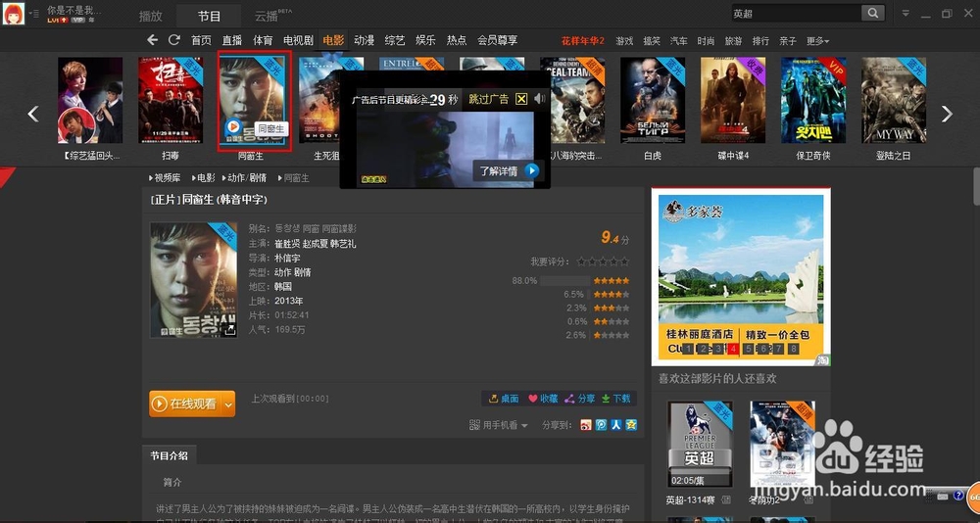Viewport: 980px width, 523px height.
Task: Click into the search field containing 英超
Action: (x=795, y=13)
